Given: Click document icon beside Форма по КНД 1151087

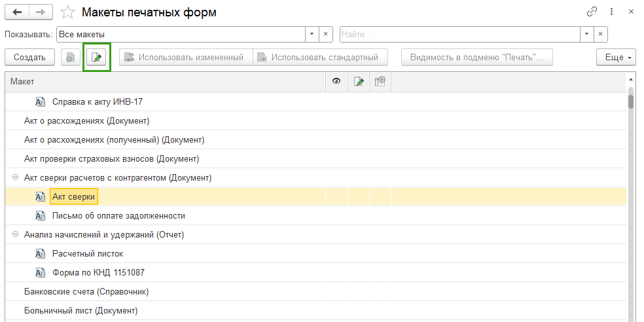Looking at the screenshot, I should (41, 273).
